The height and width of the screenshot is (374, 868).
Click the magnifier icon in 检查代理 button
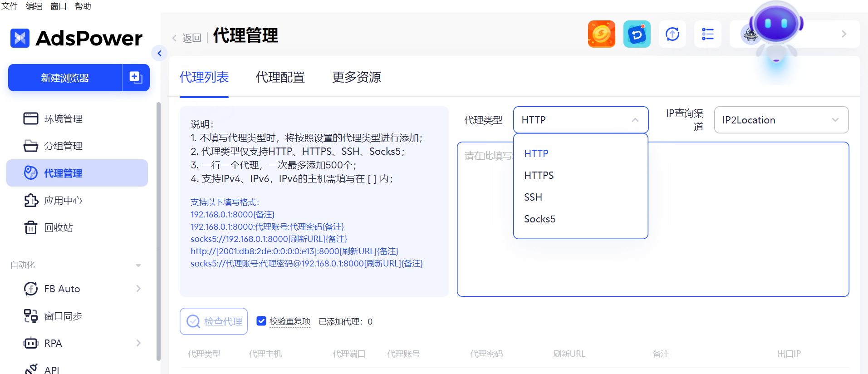(x=193, y=321)
